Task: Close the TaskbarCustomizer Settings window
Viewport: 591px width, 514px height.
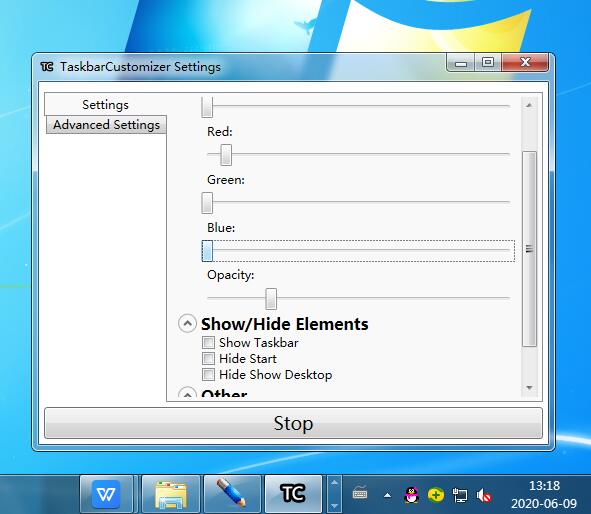Action: [525, 63]
